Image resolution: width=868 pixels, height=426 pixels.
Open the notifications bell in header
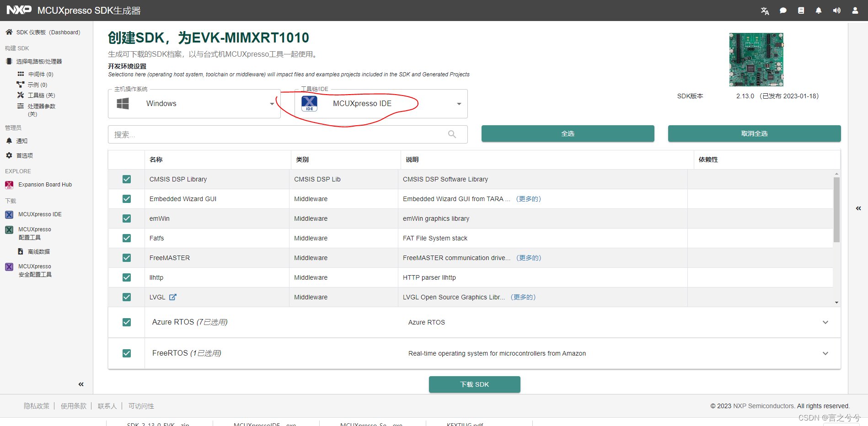(819, 11)
